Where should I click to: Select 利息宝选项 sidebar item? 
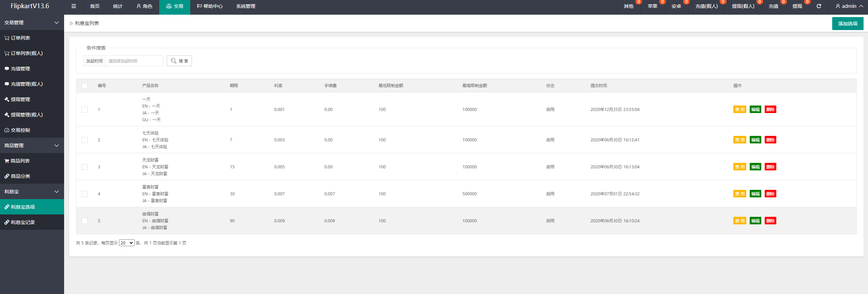pos(32,207)
